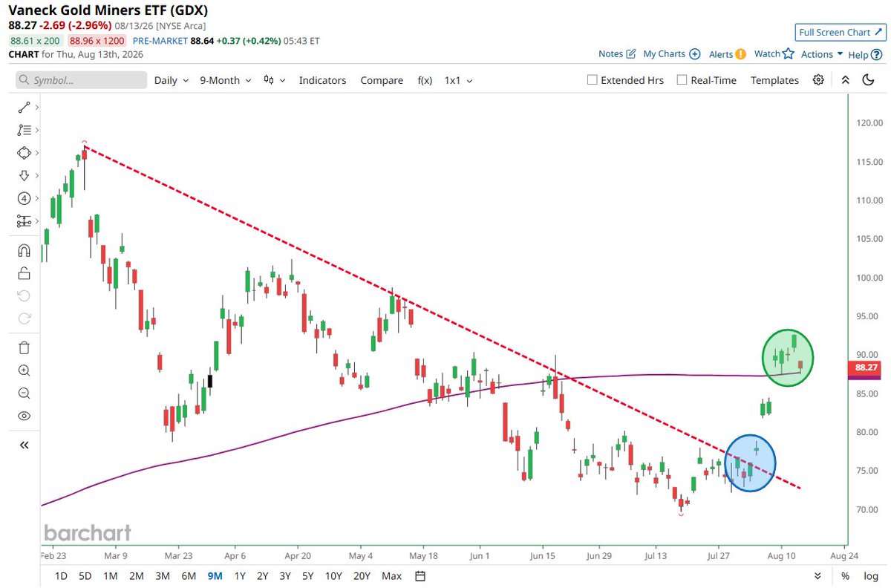
Task: Select the 3M range tab
Action: [162, 576]
